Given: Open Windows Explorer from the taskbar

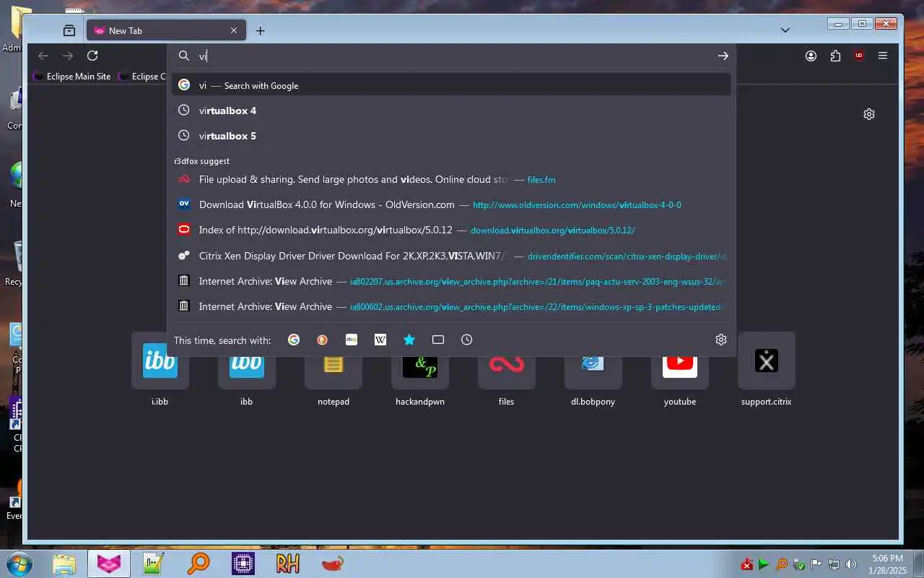Looking at the screenshot, I should [x=64, y=564].
